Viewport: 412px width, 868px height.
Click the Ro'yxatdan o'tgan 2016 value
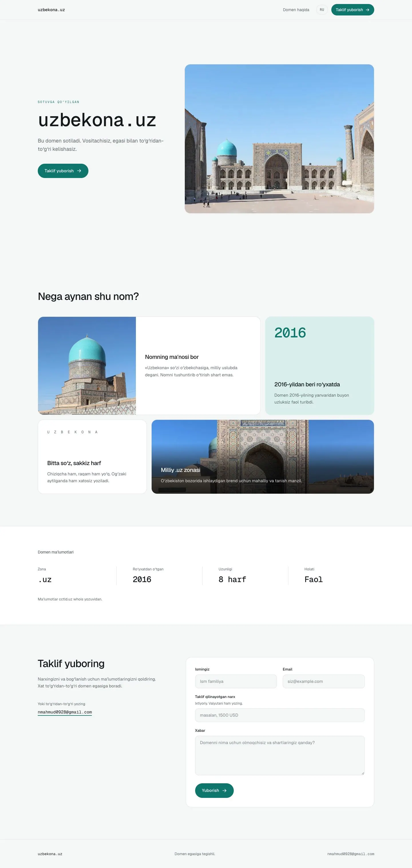[142, 580]
